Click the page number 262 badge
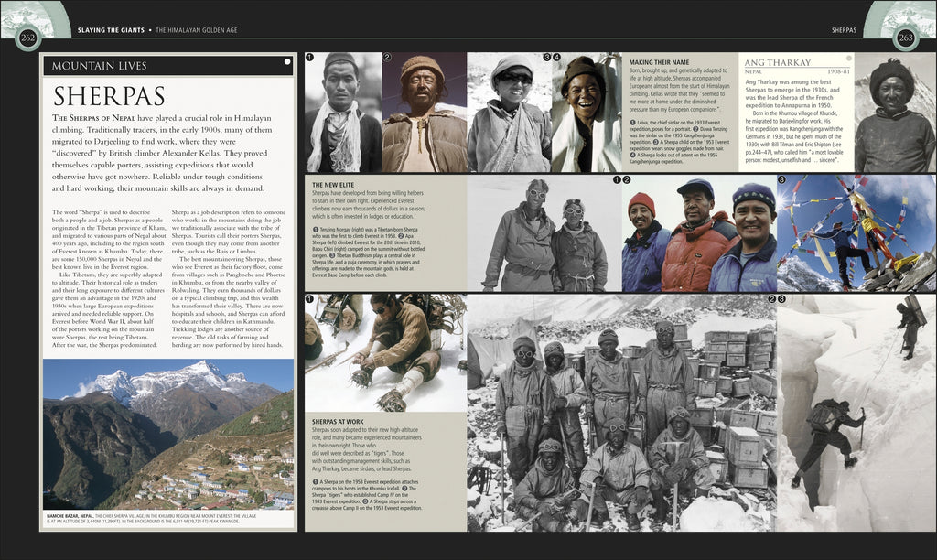Screen dimensions: 937x560 (x=29, y=38)
